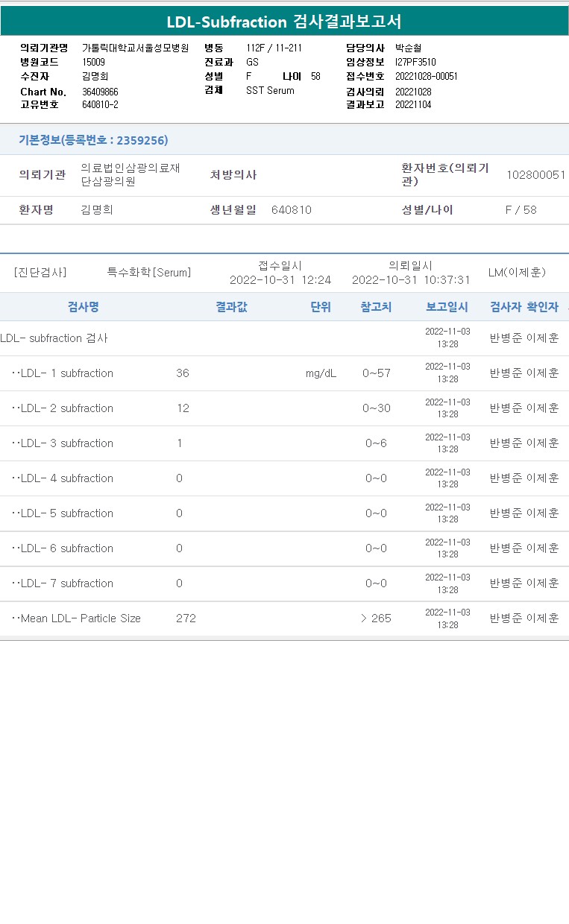Click reference range 0~6
This screenshot has height=924, width=569.
point(377,443)
